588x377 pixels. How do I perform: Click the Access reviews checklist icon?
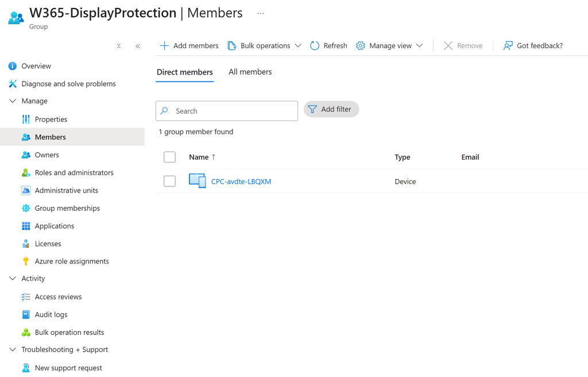coord(26,297)
